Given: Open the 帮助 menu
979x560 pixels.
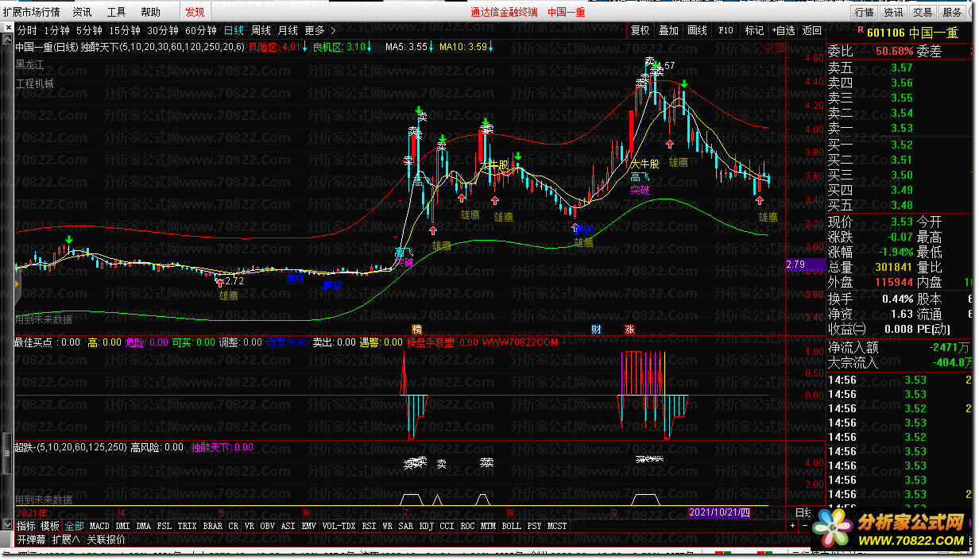Looking at the screenshot, I should click(150, 12).
